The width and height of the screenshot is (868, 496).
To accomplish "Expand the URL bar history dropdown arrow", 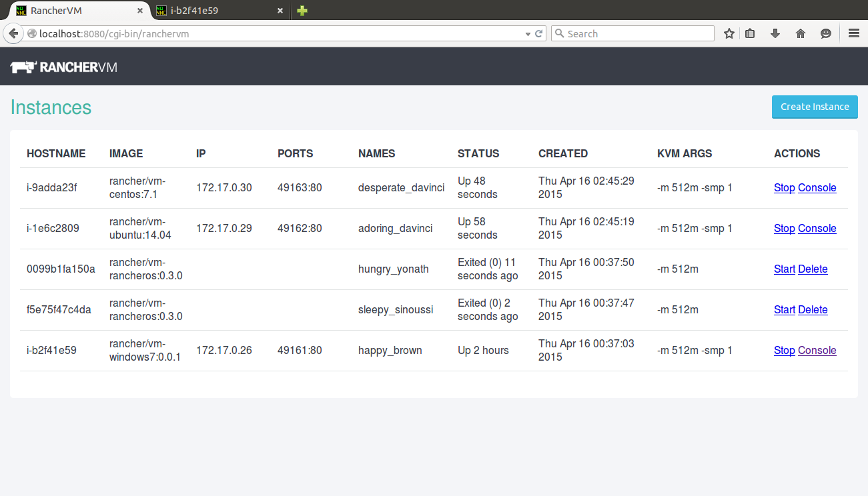I will pyautogui.click(x=528, y=33).
